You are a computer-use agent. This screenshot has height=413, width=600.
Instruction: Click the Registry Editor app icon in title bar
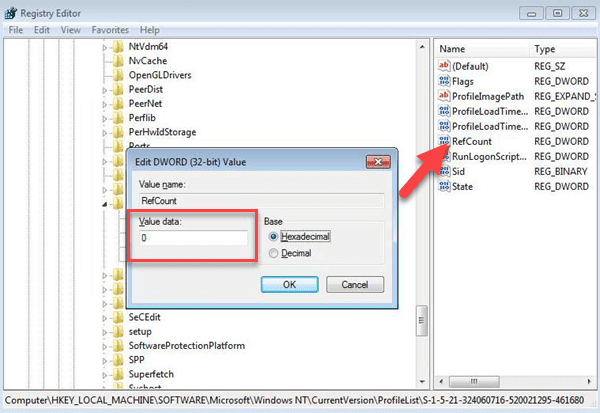click(11, 13)
